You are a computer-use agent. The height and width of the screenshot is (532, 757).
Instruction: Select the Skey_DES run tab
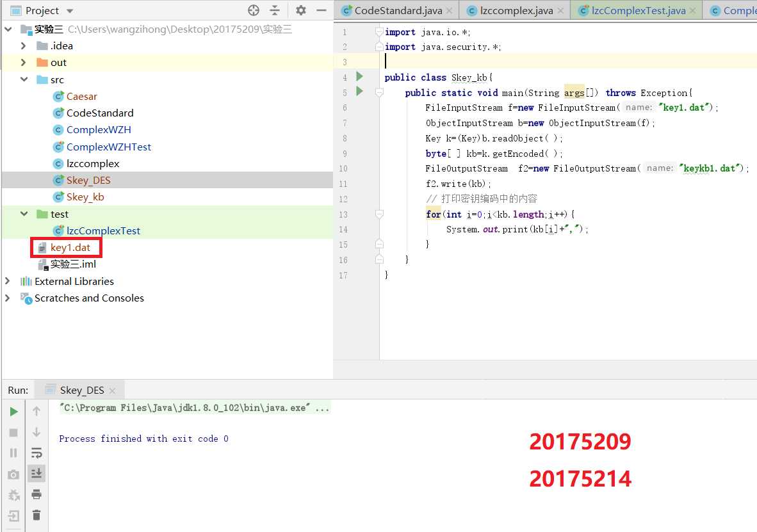coord(81,390)
